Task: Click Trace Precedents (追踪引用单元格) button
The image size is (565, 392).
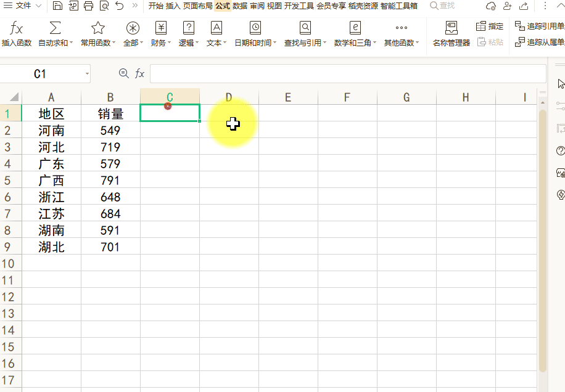Action: [540, 27]
